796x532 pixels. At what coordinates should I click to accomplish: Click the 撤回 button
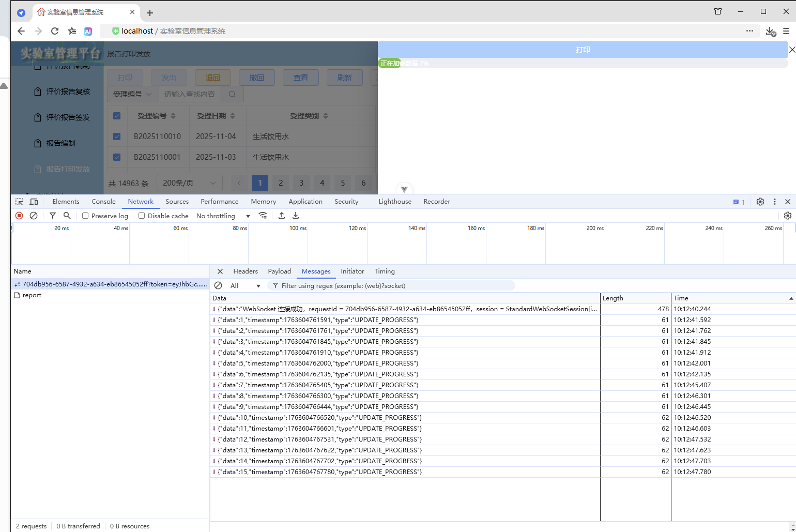tap(256, 78)
